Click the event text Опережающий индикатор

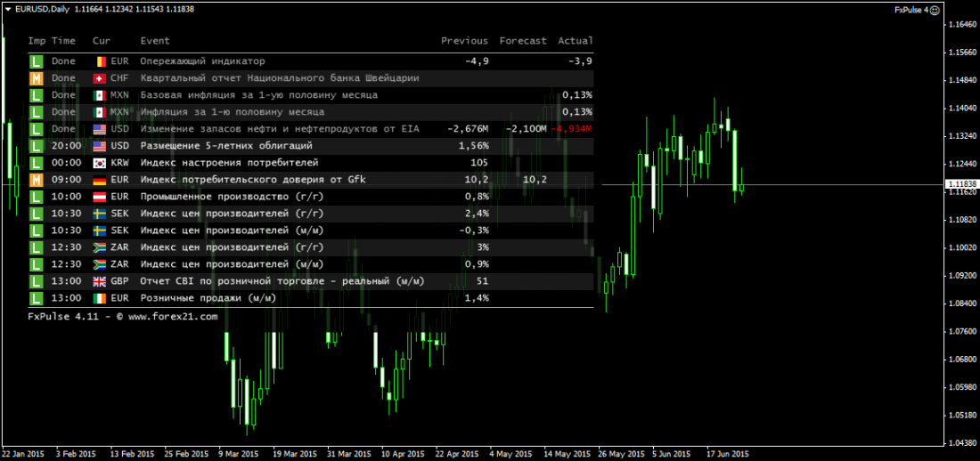pos(202,61)
